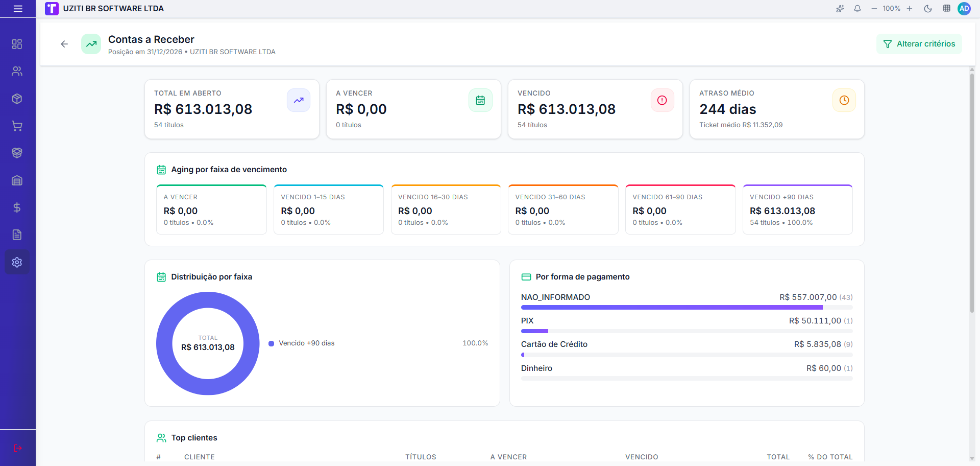Viewport: 980px width, 466px height.
Task: Open the dashboard grid icon in sidebar
Action: (17, 44)
